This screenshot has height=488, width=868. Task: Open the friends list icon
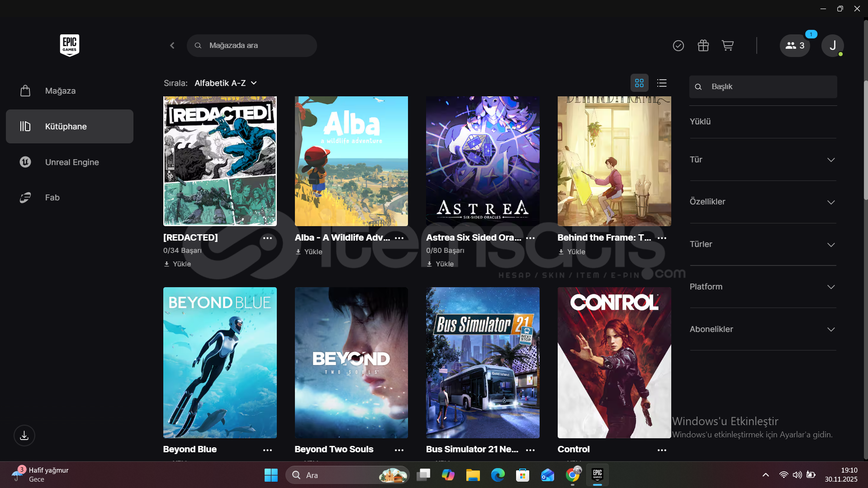pyautogui.click(x=795, y=46)
